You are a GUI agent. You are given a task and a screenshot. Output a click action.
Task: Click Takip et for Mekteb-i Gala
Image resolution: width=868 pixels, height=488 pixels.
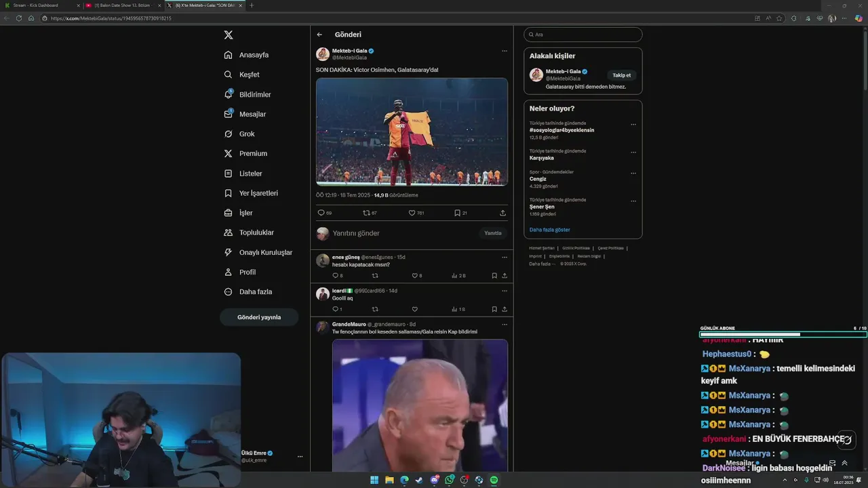[622, 75]
